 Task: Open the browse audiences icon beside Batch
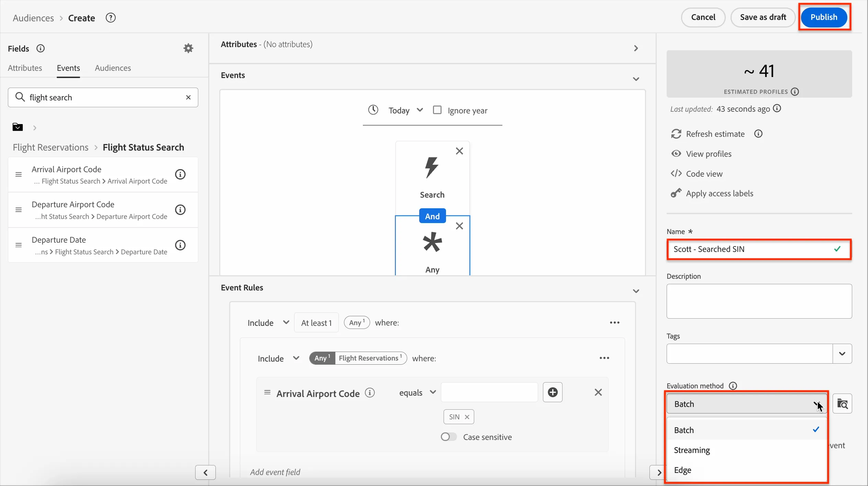pos(842,404)
